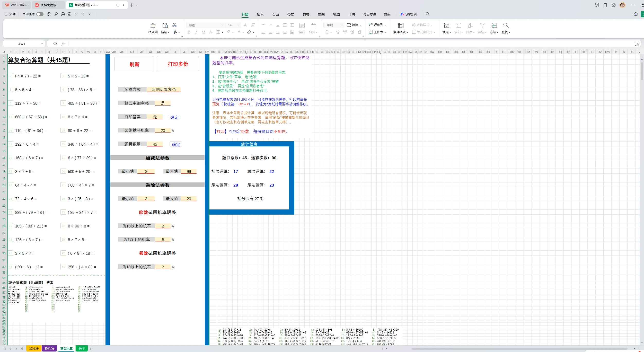This screenshot has height=352, width=644.
Task: Click the 剪切 scissors cut icon
Action: pyautogui.click(x=175, y=25)
